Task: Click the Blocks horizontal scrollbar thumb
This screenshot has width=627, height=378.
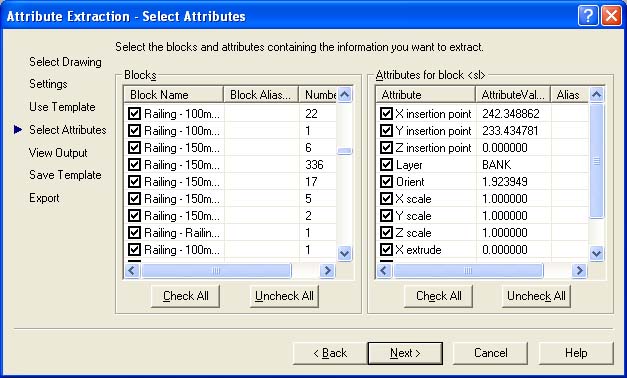Action: click(216, 271)
